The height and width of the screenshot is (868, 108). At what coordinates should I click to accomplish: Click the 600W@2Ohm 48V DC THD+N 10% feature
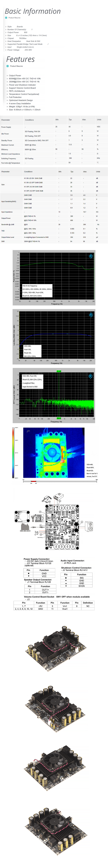click(x=25, y=79)
